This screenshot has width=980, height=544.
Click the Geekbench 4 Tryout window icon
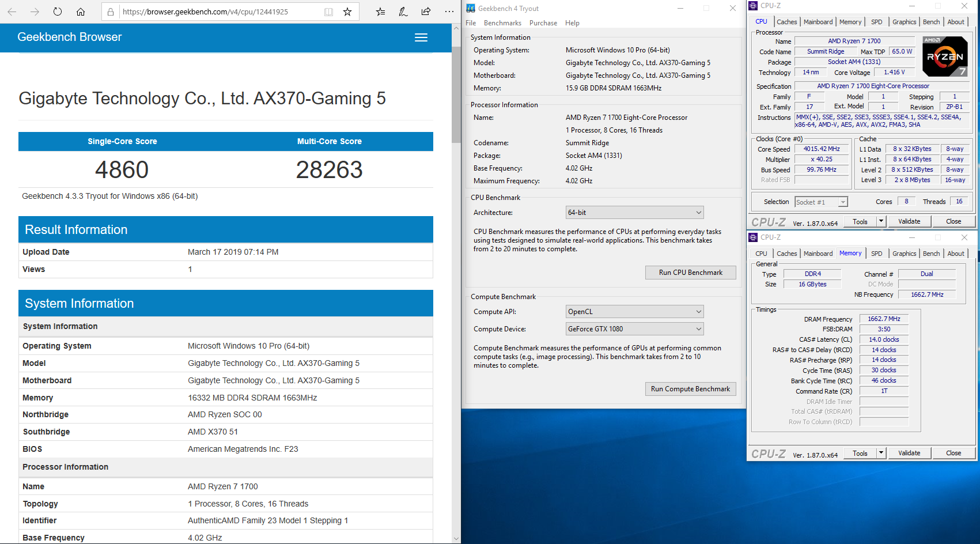click(x=471, y=8)
